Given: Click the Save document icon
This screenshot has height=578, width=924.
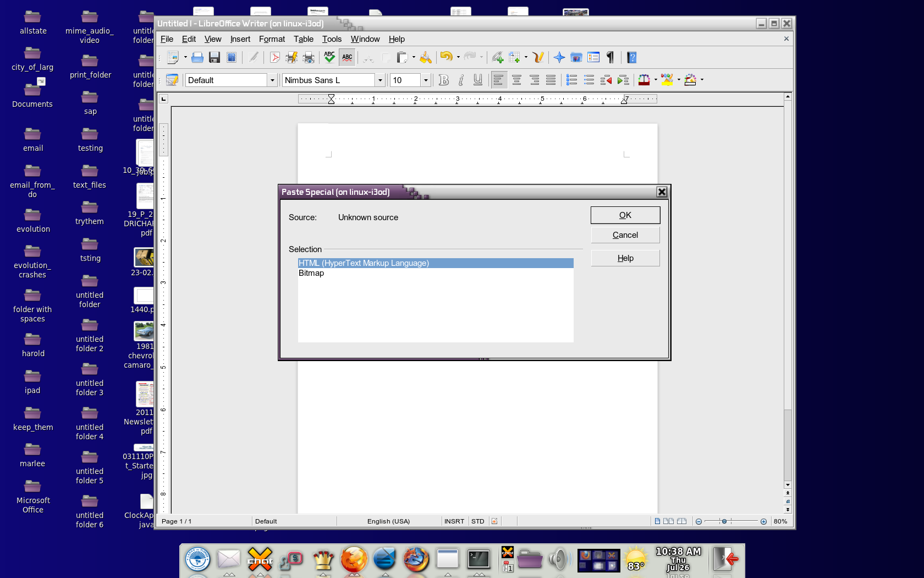Looking at the screenshot, I should point(215,57).
